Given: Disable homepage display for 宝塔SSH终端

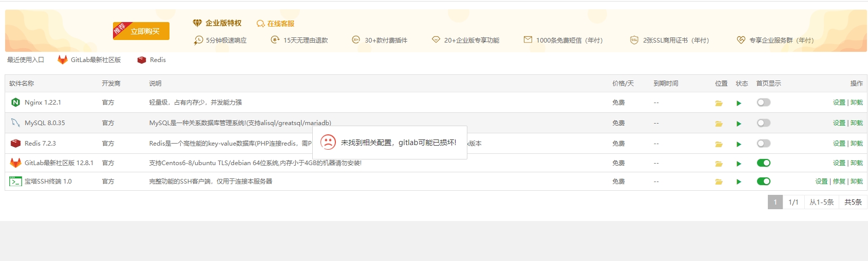Looking at the screenshot, I should (x=764, y=181).
